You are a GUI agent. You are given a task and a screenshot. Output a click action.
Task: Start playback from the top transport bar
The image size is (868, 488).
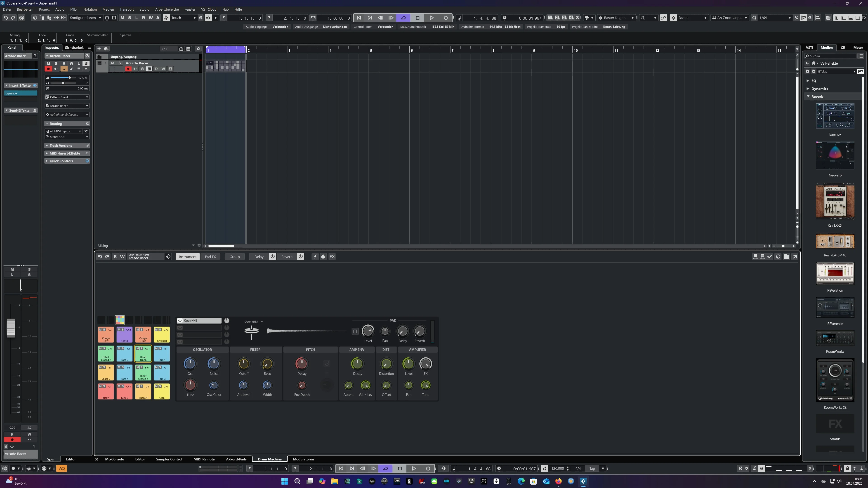click(431, 18)
